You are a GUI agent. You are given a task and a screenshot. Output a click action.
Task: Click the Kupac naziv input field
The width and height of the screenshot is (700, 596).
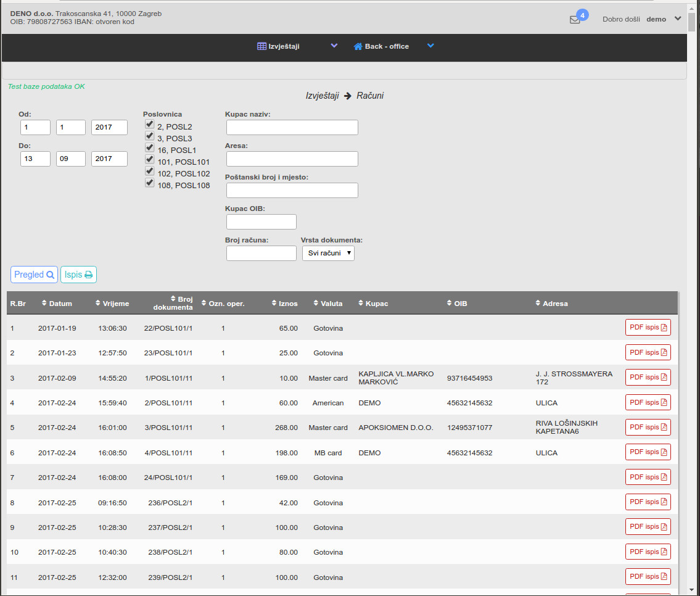pyautogui.click(x=292, y=128)
